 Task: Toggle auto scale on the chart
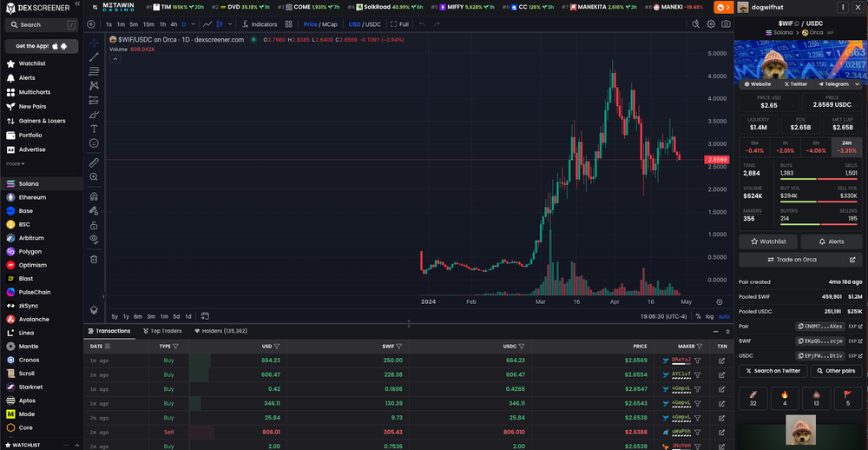coord(724,316)
